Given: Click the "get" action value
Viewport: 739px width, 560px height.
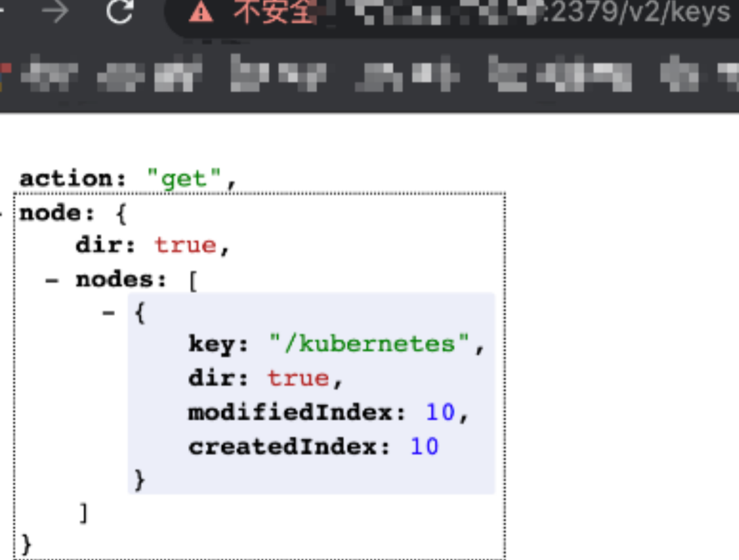Looking at the screenshot, I should click(x=184, y=179).
